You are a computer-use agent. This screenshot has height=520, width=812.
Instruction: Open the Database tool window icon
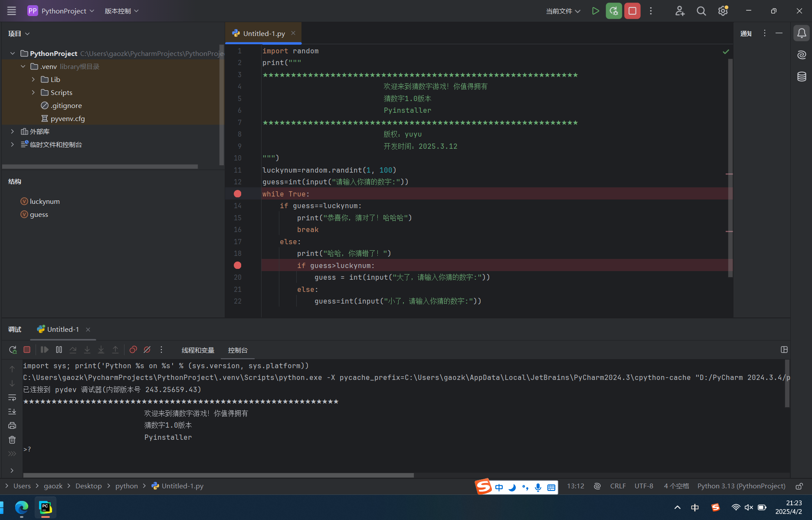[x=802, y=76]
